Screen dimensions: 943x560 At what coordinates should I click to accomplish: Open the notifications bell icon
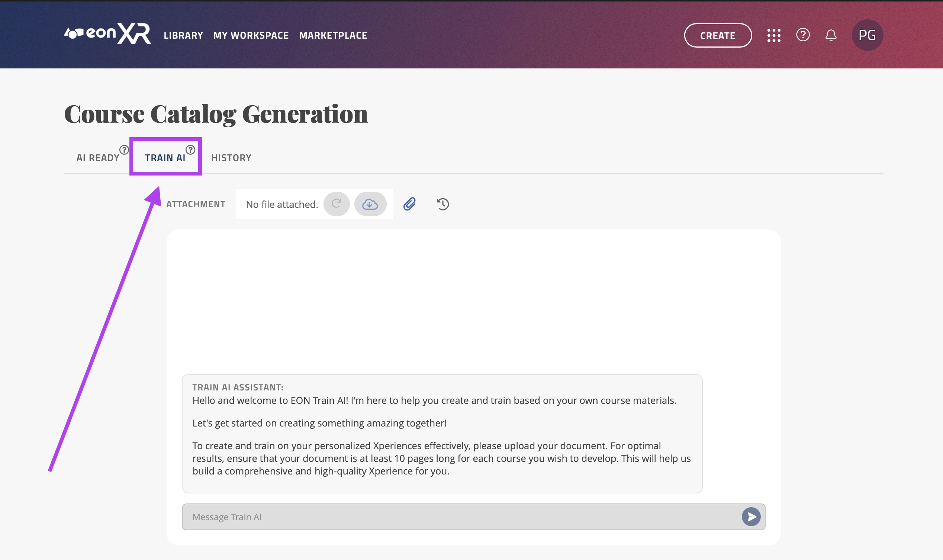pyautogui.click(x=831, y=35)
